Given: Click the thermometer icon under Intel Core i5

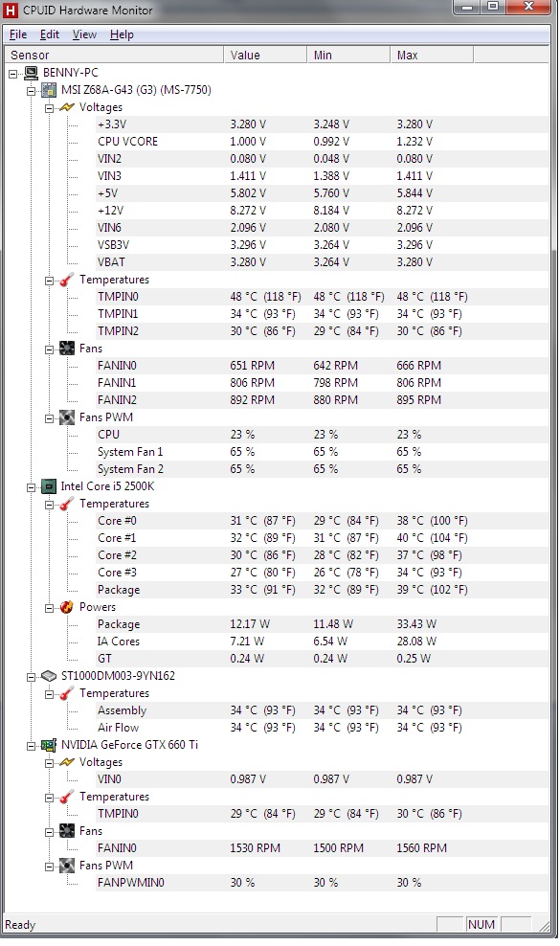Looking at the screenshot, I should 67,504.
